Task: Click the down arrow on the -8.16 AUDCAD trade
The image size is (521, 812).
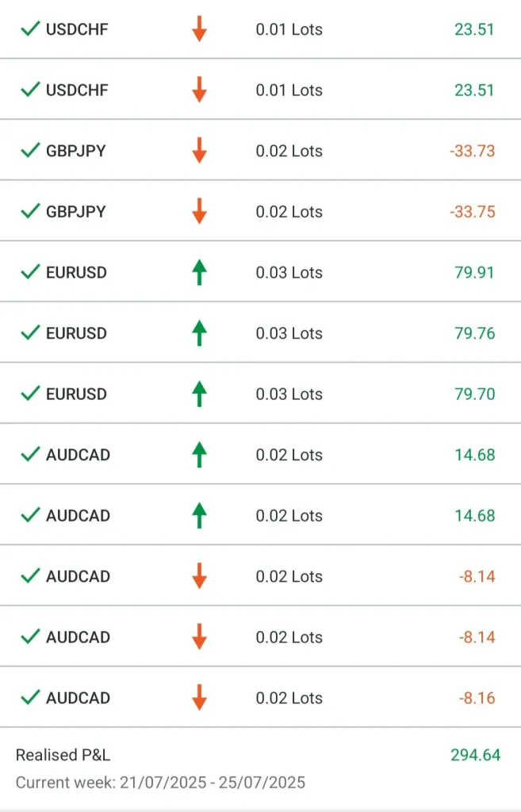Action: point(199,698)
